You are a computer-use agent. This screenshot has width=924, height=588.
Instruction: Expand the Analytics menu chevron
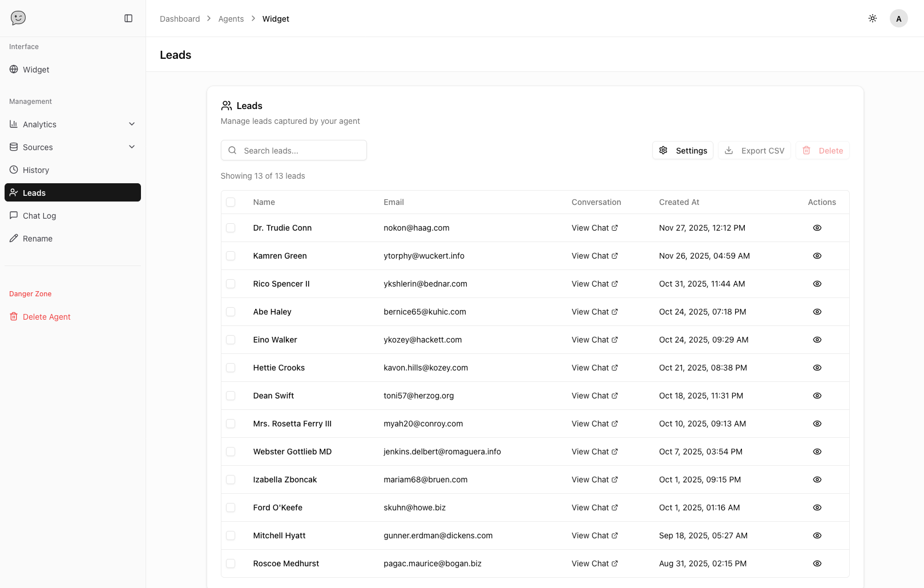pos(132,124)
